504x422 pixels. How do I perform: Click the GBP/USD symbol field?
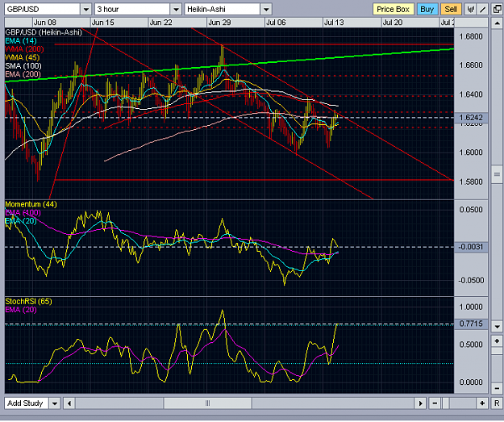(x=42, y=10)
